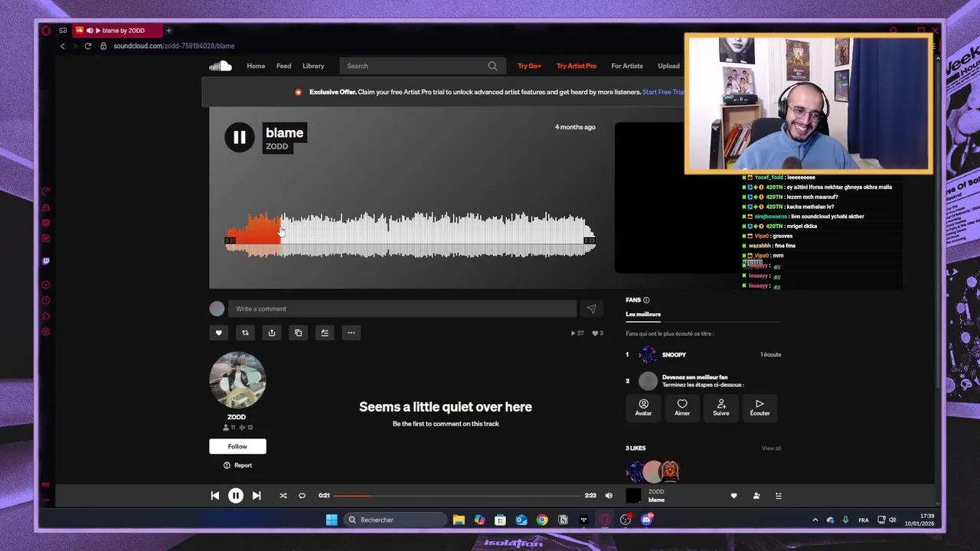Open the Home menu item

point(256,66)
